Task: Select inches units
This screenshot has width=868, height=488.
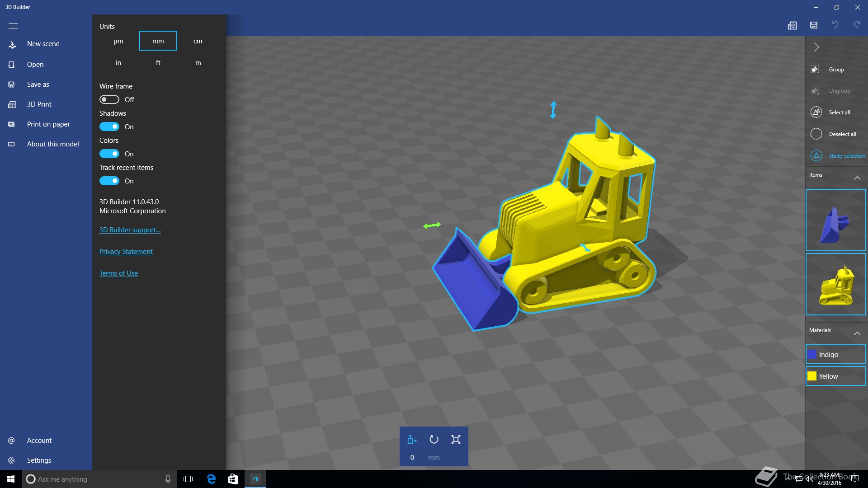Action: [x=118, y=63]
